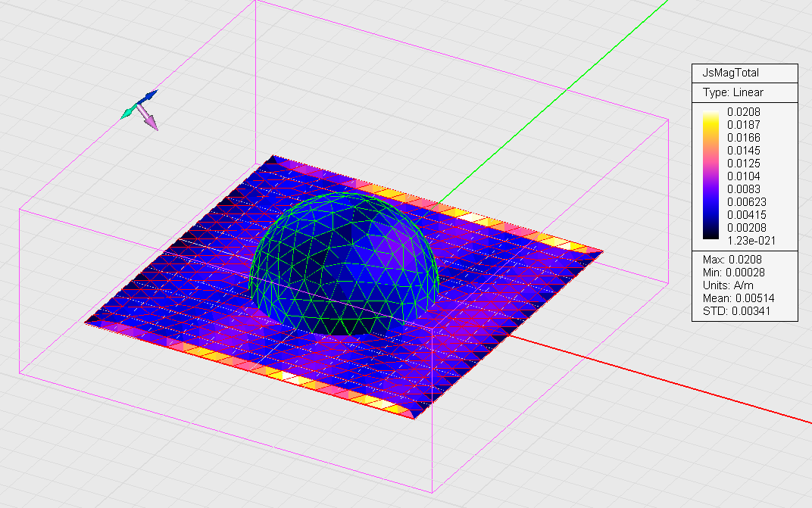Viewport: 812px width, 508px height.
Task: Click the 0.0208 top scale value
Action: click(x=744, y=112)
